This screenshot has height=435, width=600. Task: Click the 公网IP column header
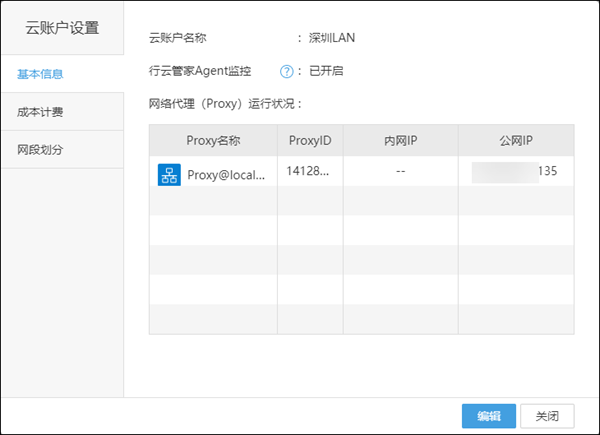coord(516,140)
